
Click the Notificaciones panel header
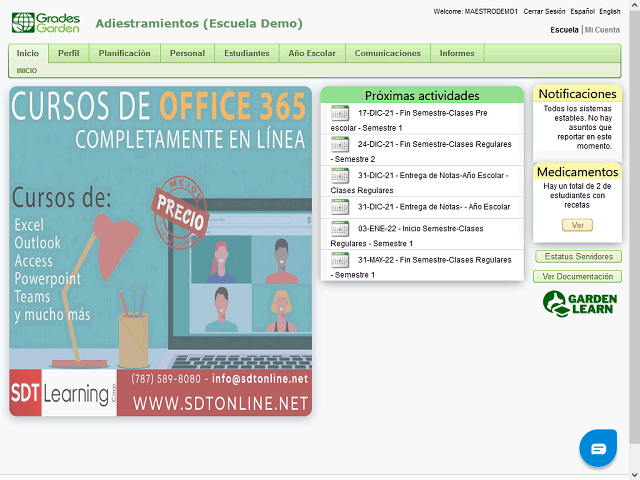point(577,94)
